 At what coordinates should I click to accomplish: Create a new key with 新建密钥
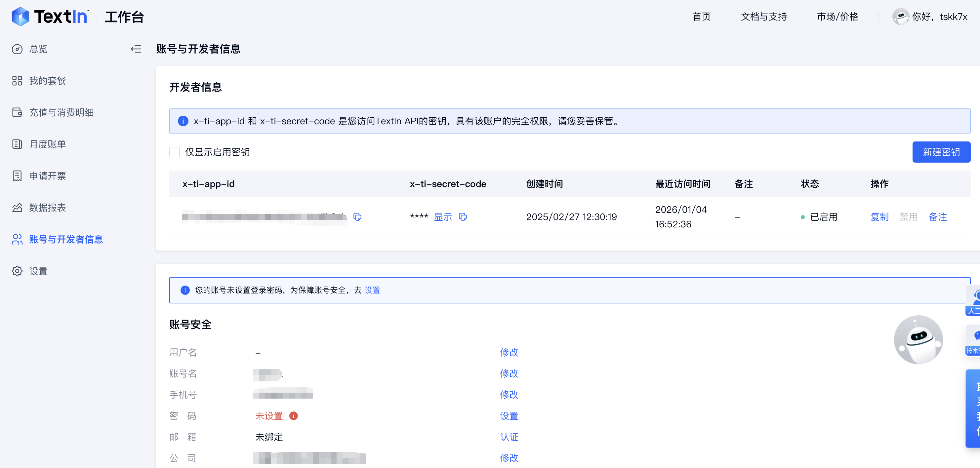pos(941,152)
